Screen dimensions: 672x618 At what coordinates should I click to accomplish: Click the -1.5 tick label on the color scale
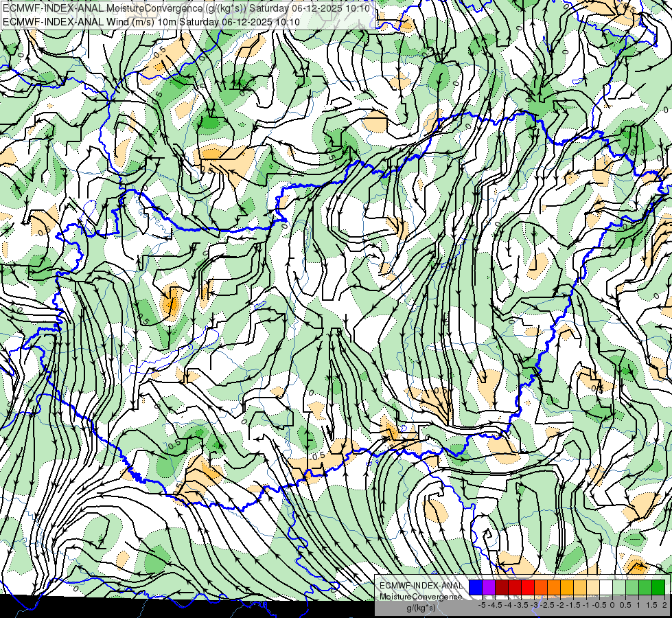pyautogui.click(x=573, y=605)
